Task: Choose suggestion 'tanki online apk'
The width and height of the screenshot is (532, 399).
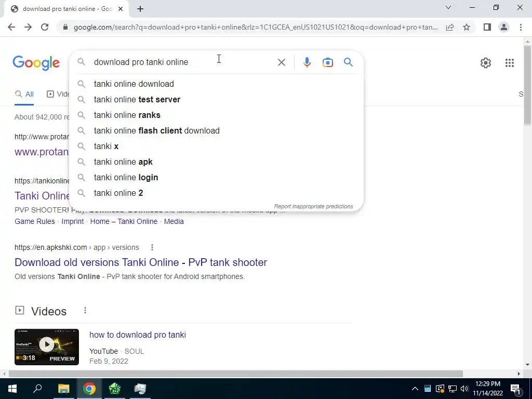Action: coord(216,162)
